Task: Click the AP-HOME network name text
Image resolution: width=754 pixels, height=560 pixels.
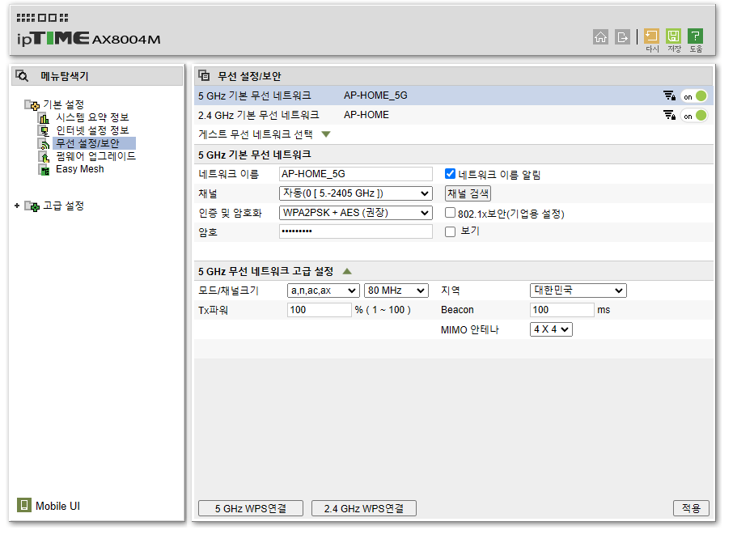Action: tap(366, 115)
